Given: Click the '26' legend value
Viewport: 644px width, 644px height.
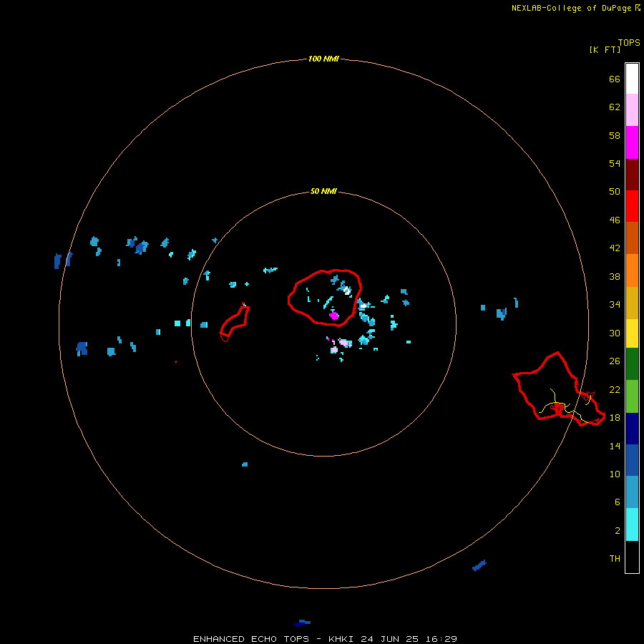Looking at the screenshot, I should [615, 361].
